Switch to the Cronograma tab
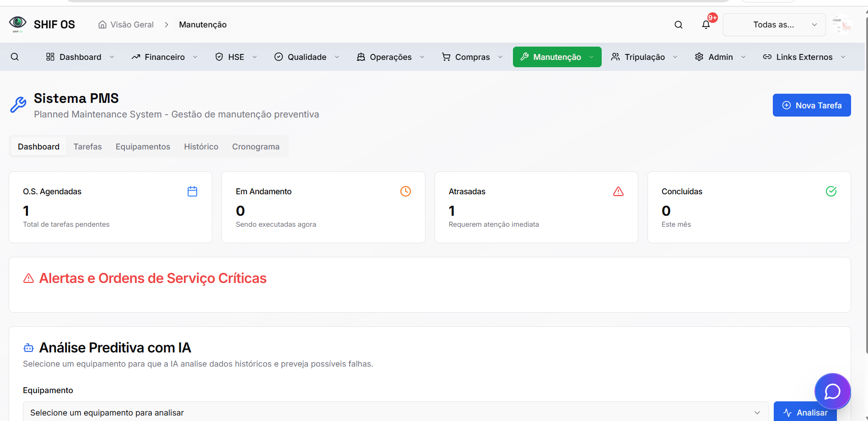The image size is (868, 421). [255, 146]
